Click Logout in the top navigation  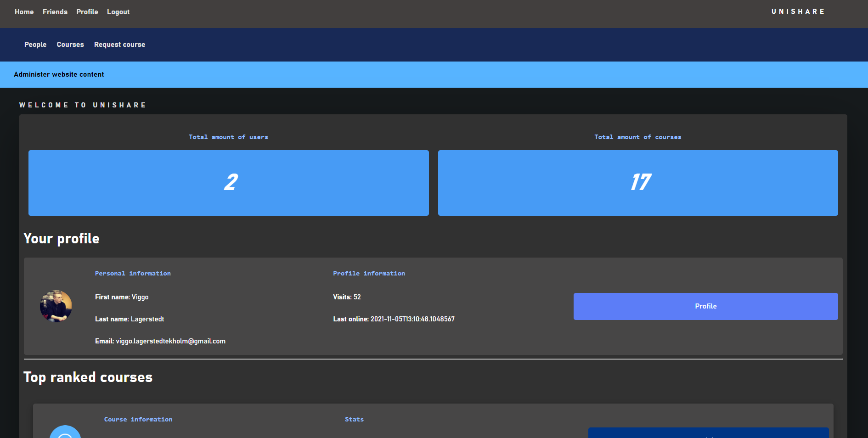(x=118, y=12)
